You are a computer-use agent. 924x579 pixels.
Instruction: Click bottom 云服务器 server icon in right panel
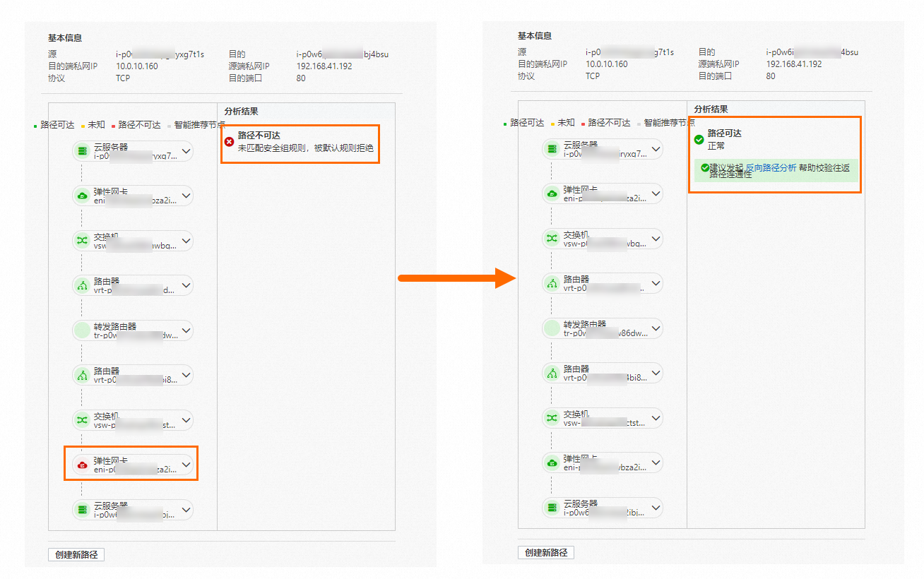tap(552, 507)
